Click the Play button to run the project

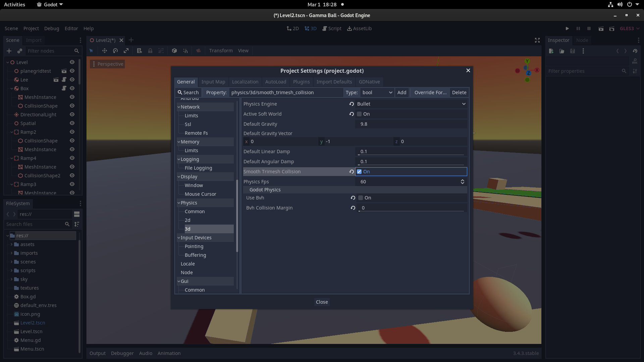567,28
